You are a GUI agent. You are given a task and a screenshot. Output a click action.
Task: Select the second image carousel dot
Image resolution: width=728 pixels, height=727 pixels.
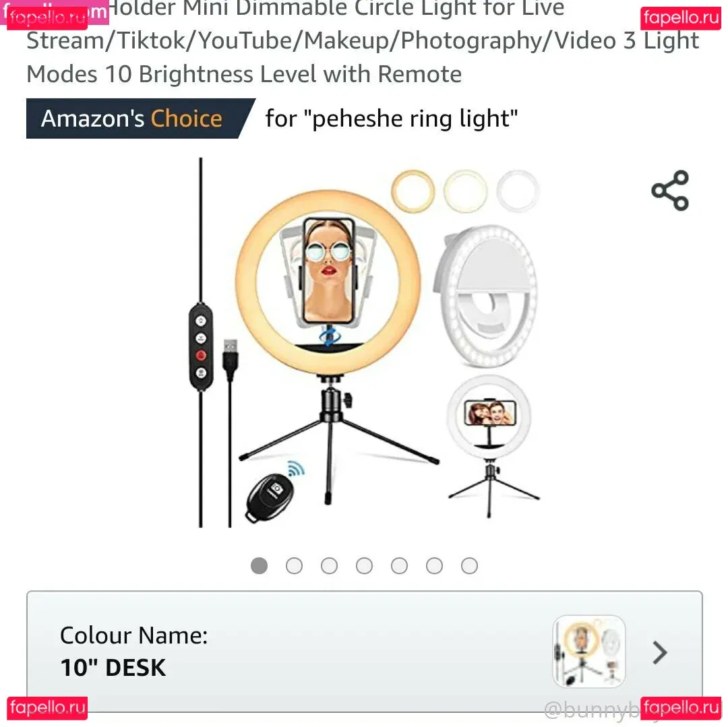pyautogui.click(x=294, y=565)
